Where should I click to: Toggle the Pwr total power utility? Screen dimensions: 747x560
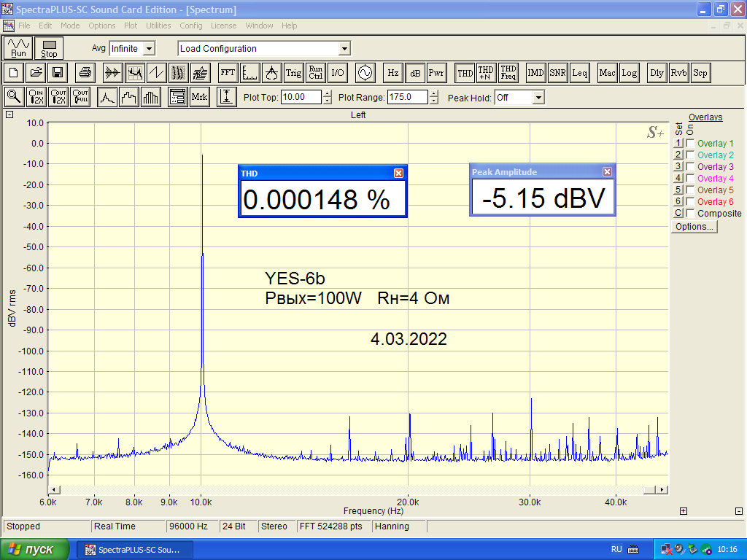pyautogui.click(x=436, y=73)
